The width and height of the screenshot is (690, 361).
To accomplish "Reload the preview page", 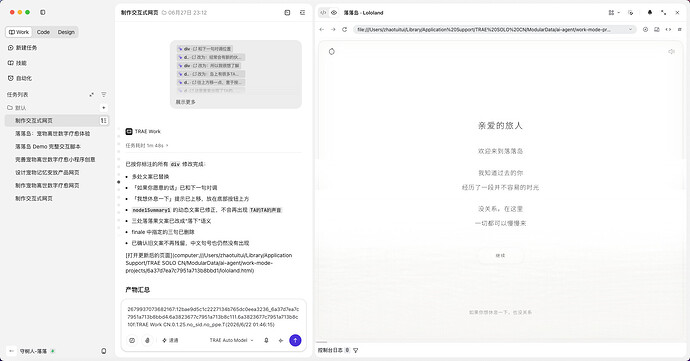I will click(345, 29).
